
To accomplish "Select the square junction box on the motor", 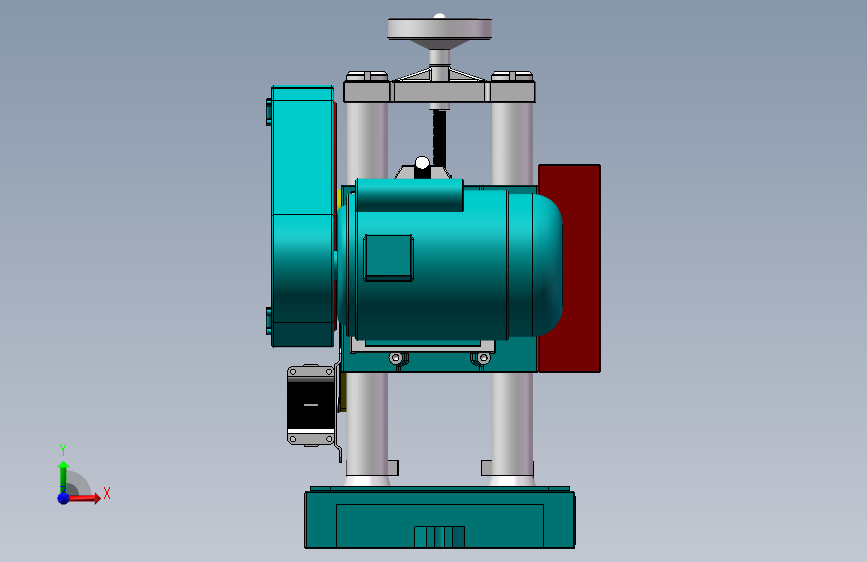I will [x=388, y=257].
